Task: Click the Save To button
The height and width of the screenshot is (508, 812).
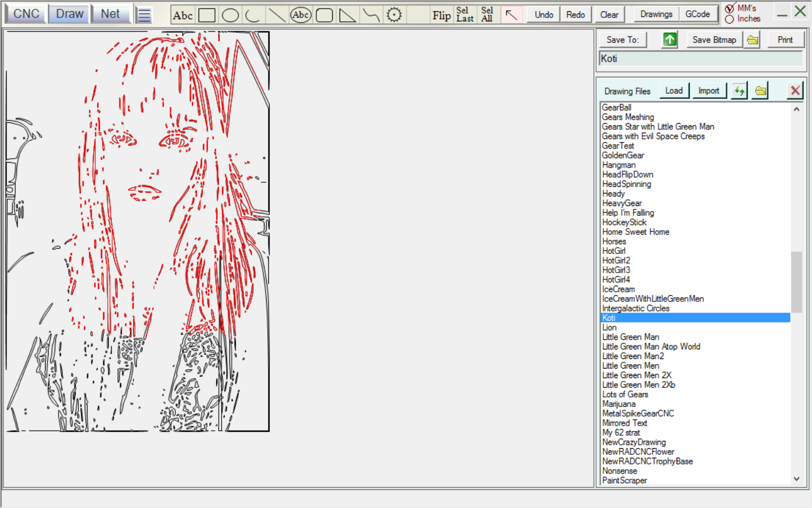Action: coord(623,40)
